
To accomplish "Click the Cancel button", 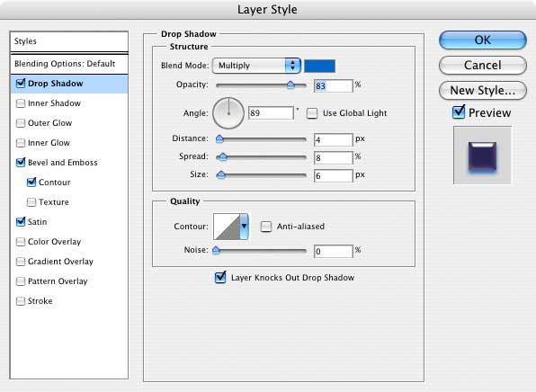I will (x=482, y=66).
